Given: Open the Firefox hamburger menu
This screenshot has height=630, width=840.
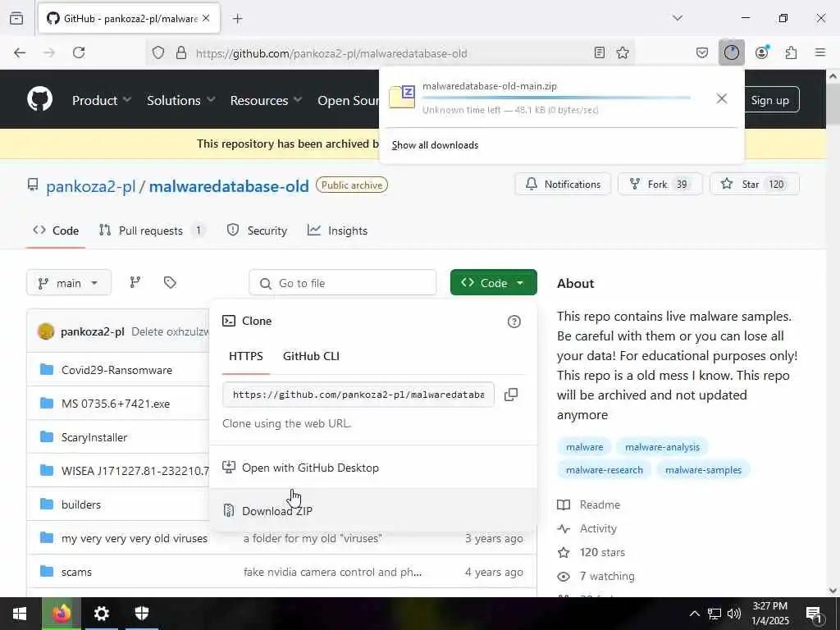Looking at the screenshot, I should click(820, 52).
